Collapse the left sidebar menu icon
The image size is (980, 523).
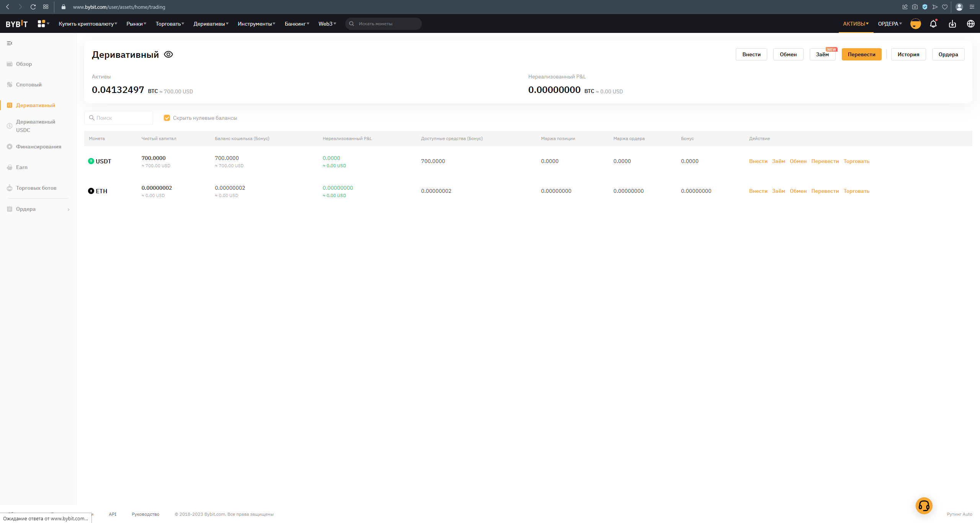pyautogui.click(x=10, y=43)
